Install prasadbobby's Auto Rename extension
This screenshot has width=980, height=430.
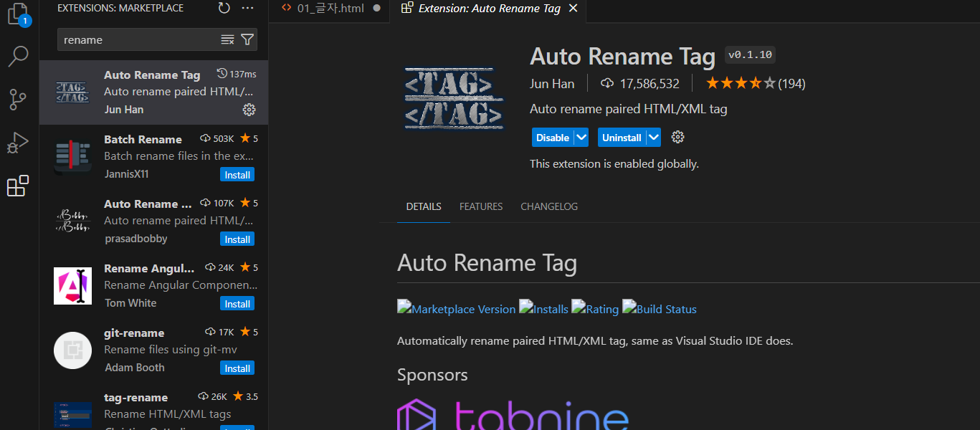[237, 239]
